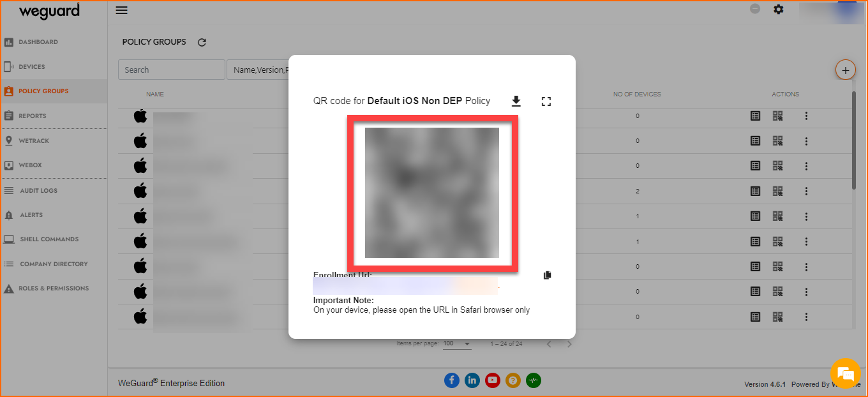Refresh the Policy Groups list
This screenshot has width=868, height=397.
202,42
